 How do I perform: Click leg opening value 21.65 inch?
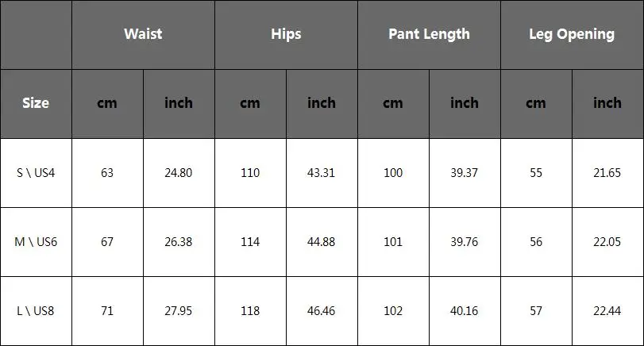click(x=607, y=173)
